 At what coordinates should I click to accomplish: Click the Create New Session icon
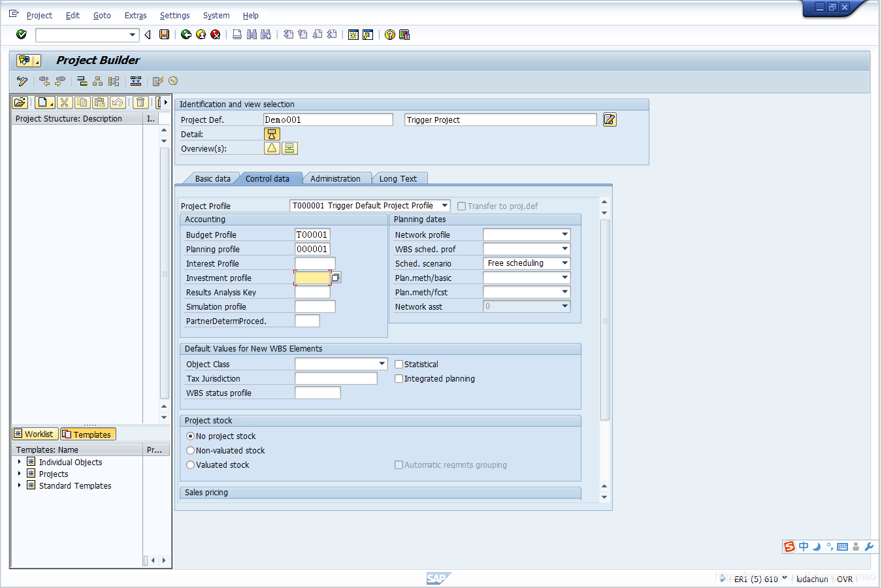(x=353, y=35)
